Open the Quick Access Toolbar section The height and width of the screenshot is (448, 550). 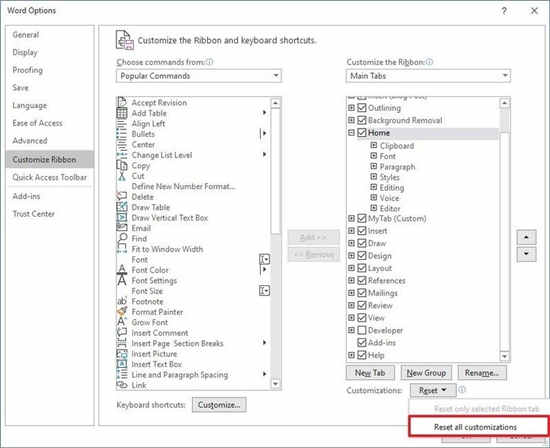(x=49, y=177)
